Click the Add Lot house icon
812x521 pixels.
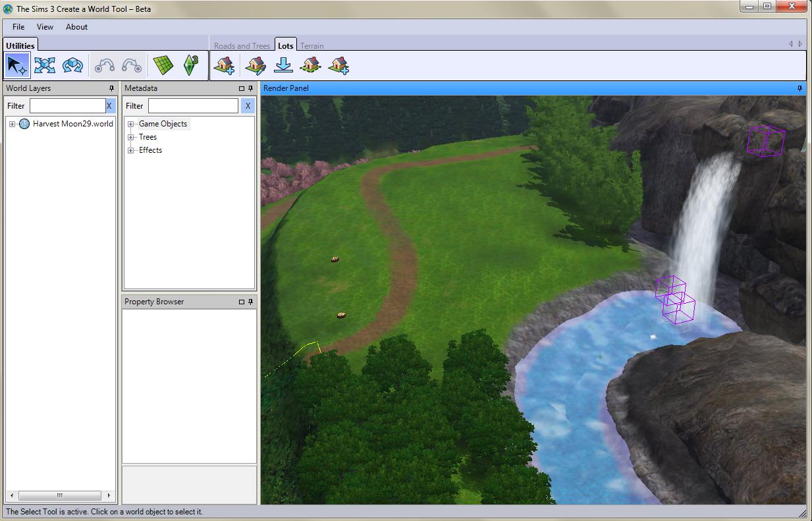224,65
